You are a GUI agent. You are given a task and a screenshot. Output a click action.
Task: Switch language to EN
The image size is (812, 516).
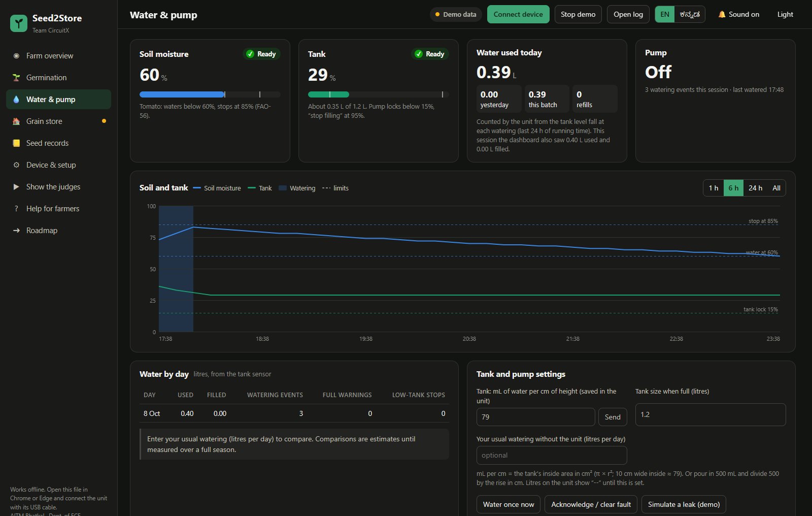(665, 14)
